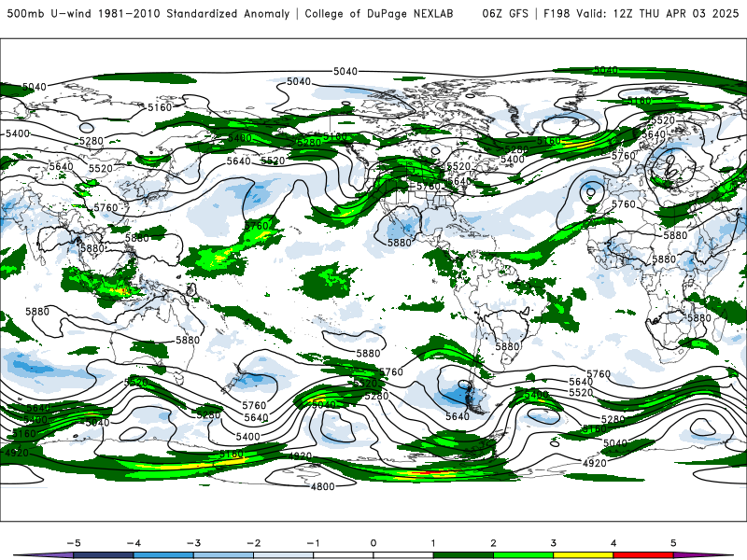This screenshot has height=560, width=747.
Task: Click the medium blue -4 to -3 colorbar segment
Action: click(x=163, y=555)
